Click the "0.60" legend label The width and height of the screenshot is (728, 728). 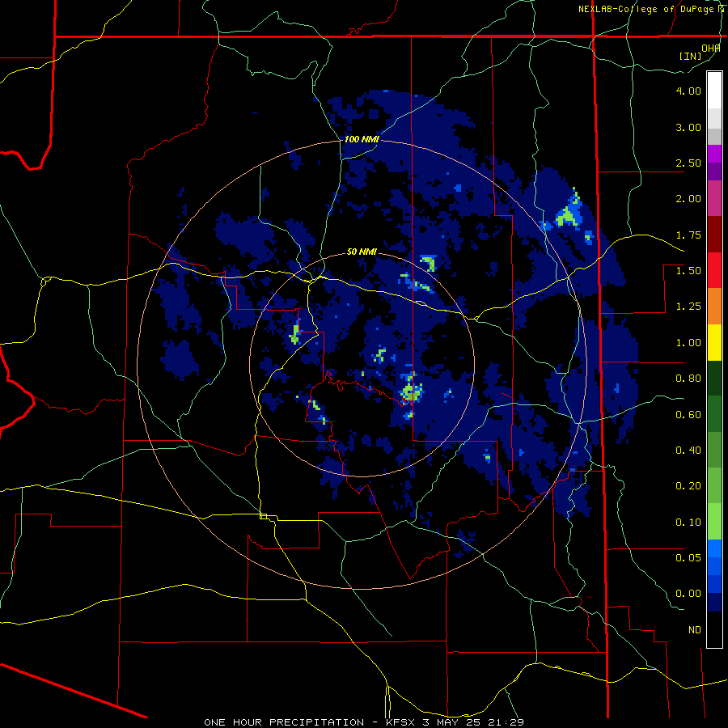point(688,415)
